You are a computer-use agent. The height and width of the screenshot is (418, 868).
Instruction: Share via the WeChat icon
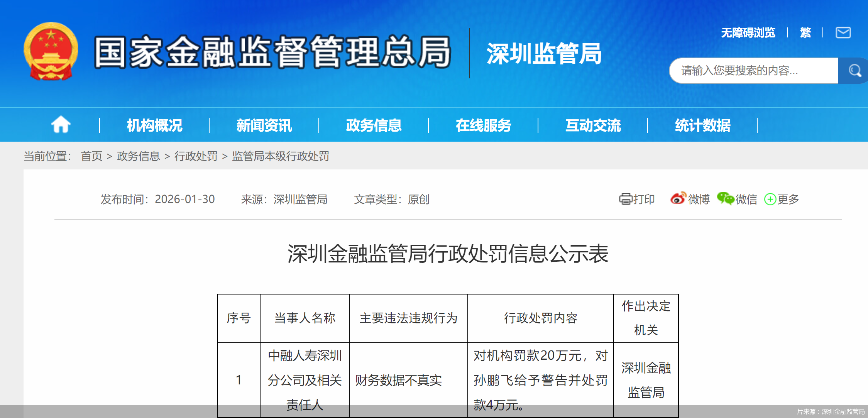725,198
